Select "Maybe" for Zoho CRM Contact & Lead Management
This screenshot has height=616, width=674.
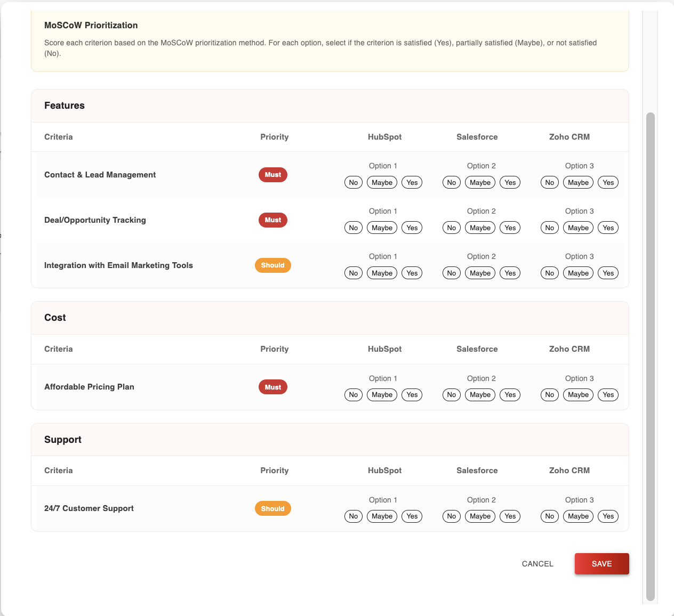click(x=578, y=182)
